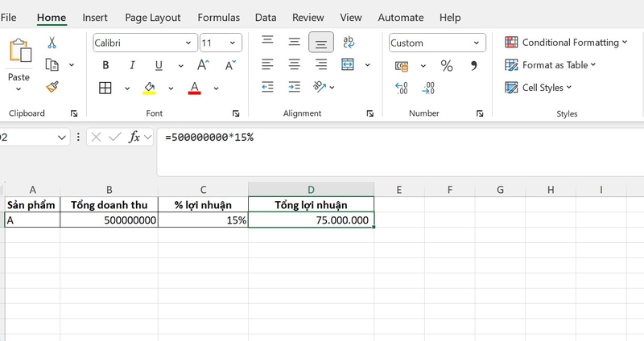Open accounting format dropdown arrow
644x341 pixels.
click(423, 66)
